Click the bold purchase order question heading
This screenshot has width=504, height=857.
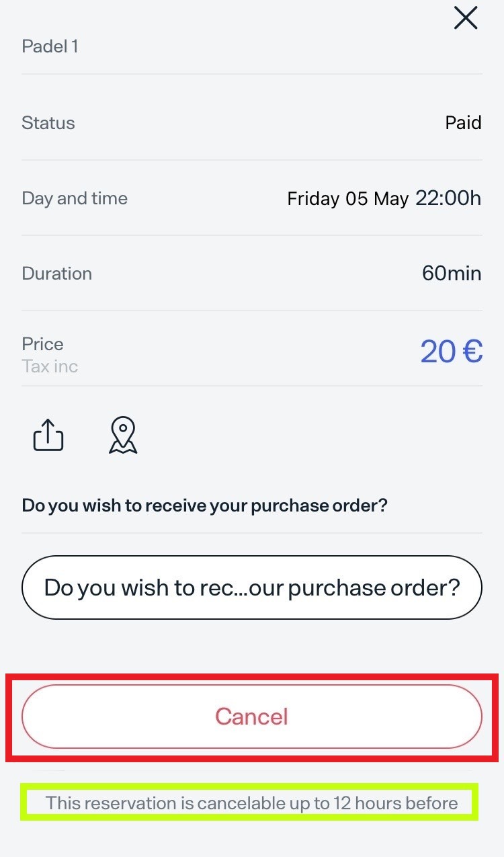tap(205, 505)
